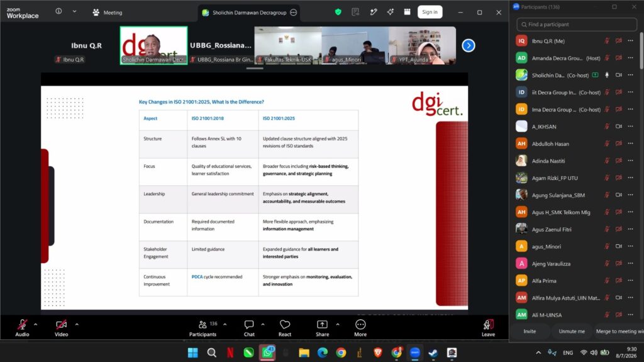
Task: Open meeting info icon
Action: coord(58,11)
